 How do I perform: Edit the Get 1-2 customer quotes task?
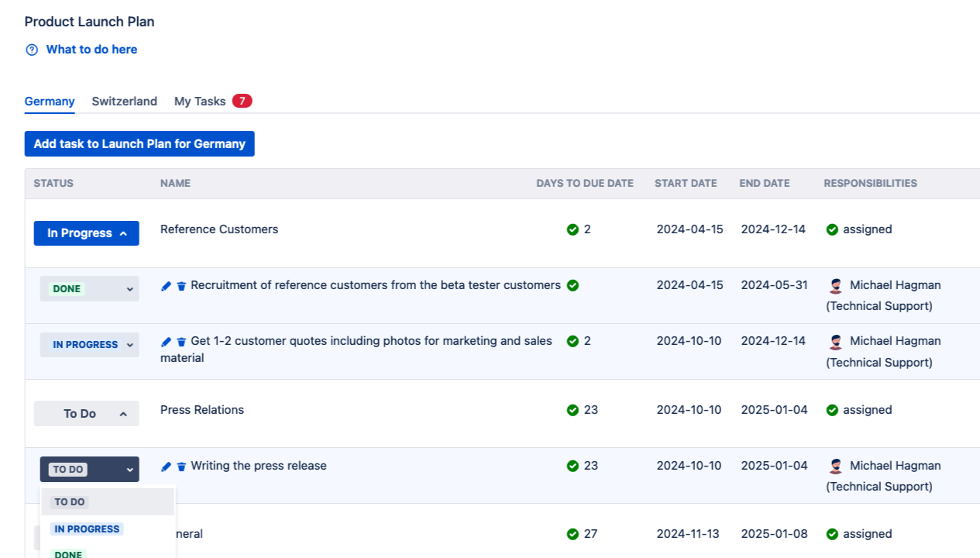(x=166, y=342)
